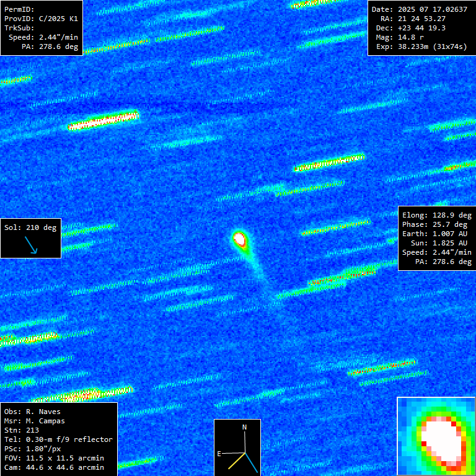Click the 'RA: 21 24 53.27' value

click(413, 19)
